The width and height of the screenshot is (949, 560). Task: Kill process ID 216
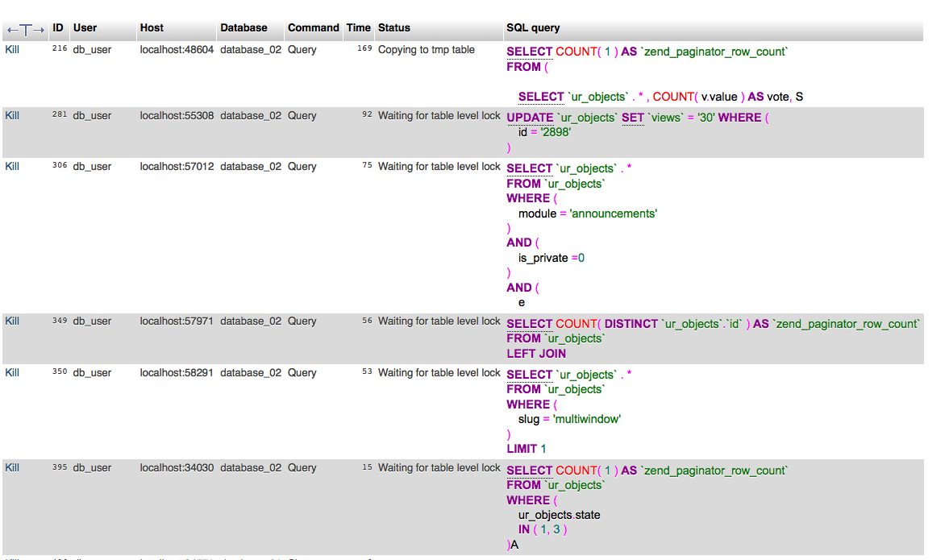coord(12,50)
